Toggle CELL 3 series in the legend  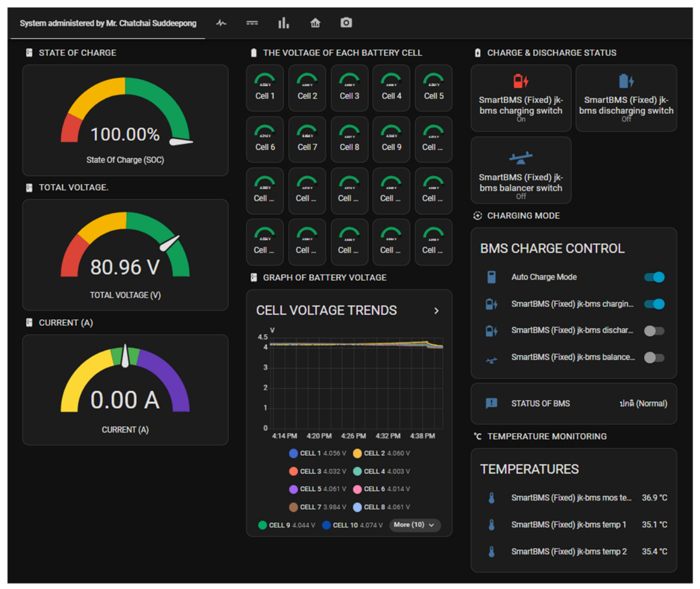tap(317, 471)
